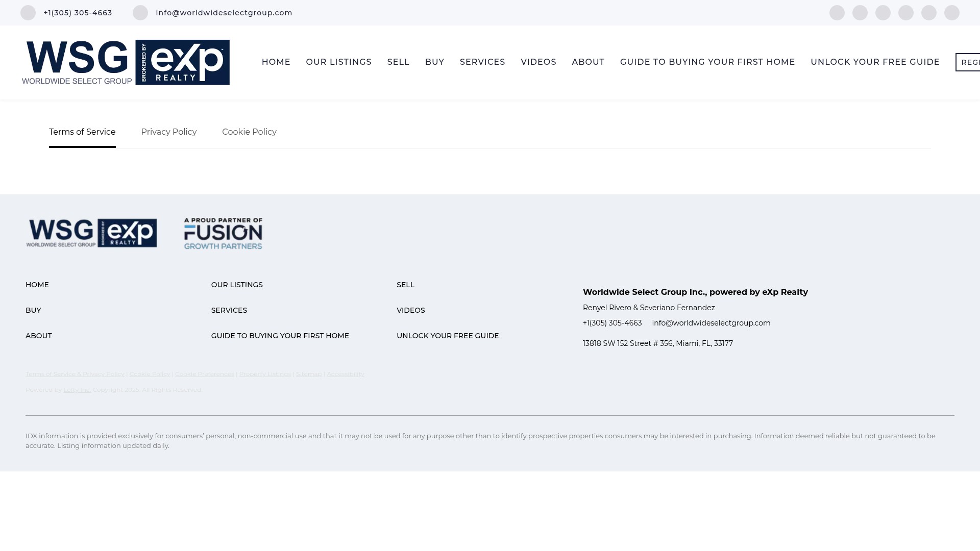980x551 pixels.
Task: Click the Copyright 2025 All Rights Reserved text
Action: pyautogui.click(x=148, y=390)
